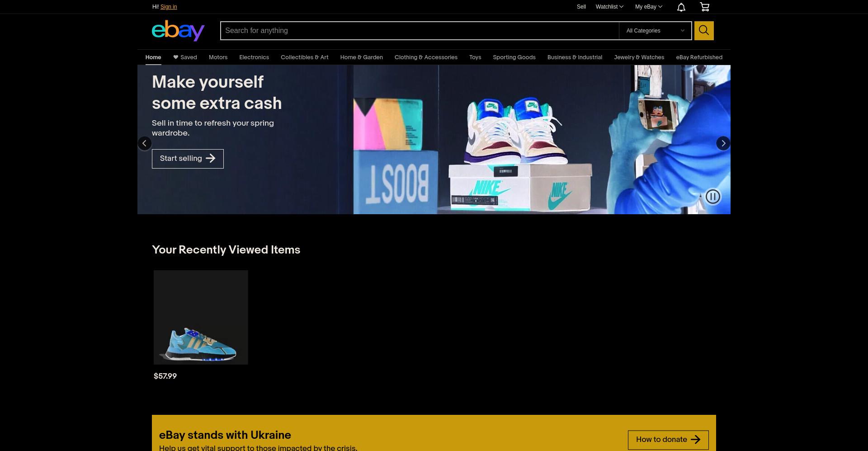Show the previous carousel banner

pyautogui.click(x=144, y=143)
